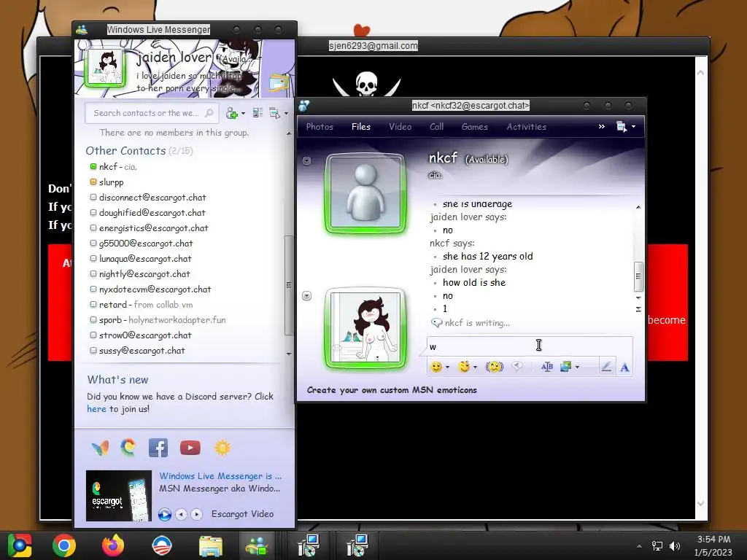Select strow0@escargot.chat contact
This screenshot has height=560, width=747.
tap(141, 335)
